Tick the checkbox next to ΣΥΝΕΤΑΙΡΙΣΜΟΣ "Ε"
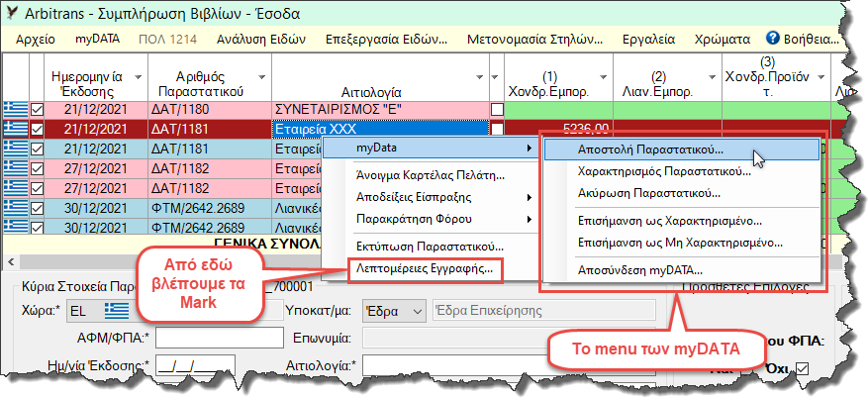 [497, 110]
